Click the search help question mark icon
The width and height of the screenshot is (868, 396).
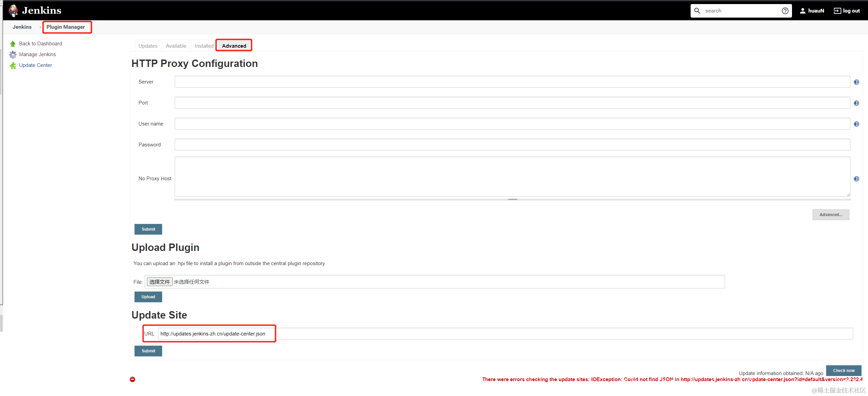(785, 11)
